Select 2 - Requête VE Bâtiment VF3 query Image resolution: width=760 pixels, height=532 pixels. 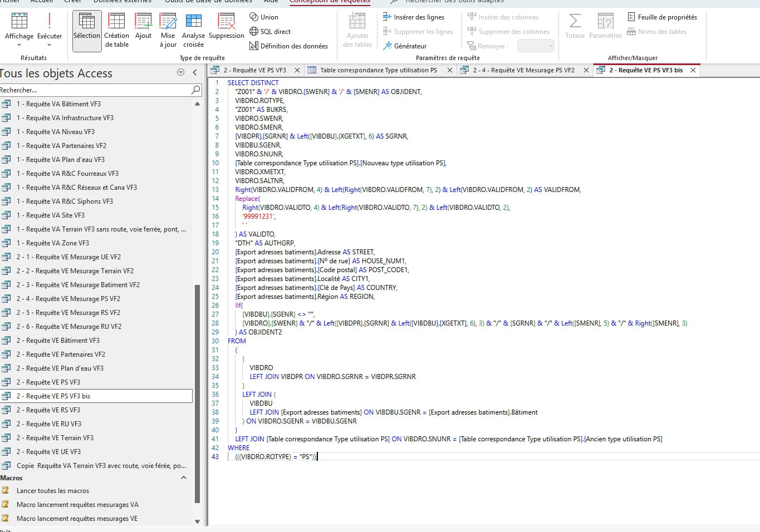[58, 341]
